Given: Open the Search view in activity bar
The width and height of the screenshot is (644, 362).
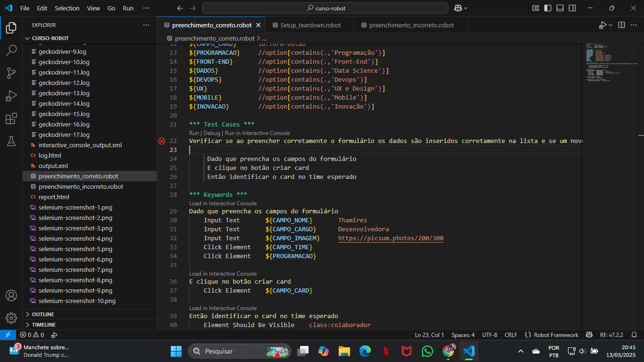Looking at the screenshot, I should point(11,51).
